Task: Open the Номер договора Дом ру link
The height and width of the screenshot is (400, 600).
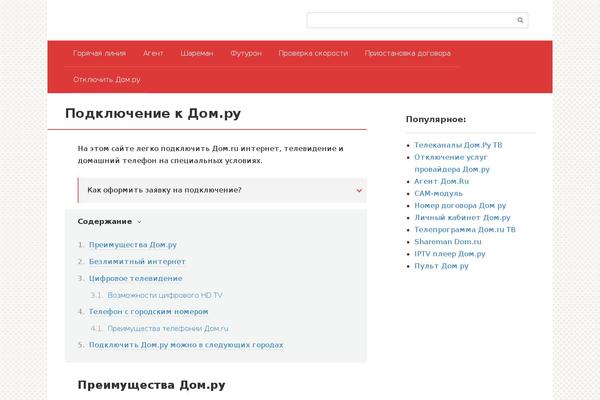Action: pyautogui.click(x=460, y=206)
